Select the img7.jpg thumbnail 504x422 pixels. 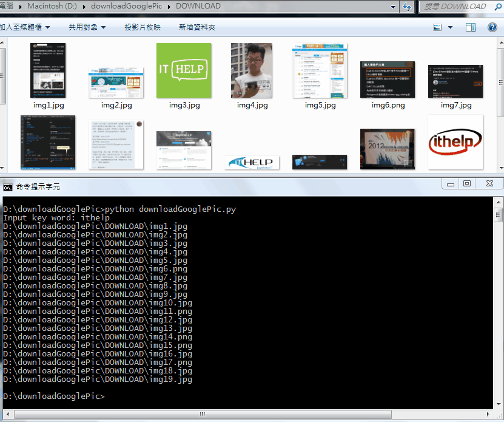455,81
